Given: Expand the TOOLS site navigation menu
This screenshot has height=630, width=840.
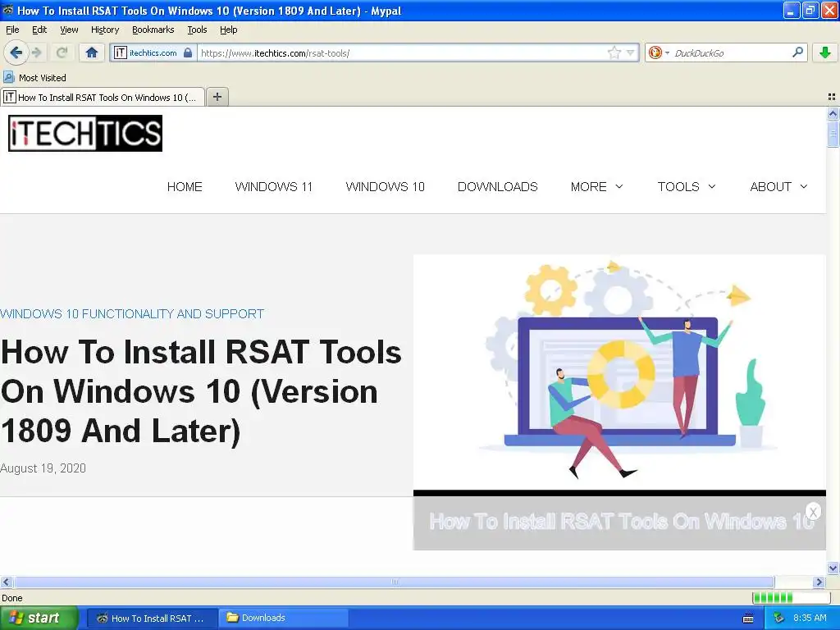Looking at the screenshot, I should 687,186.
